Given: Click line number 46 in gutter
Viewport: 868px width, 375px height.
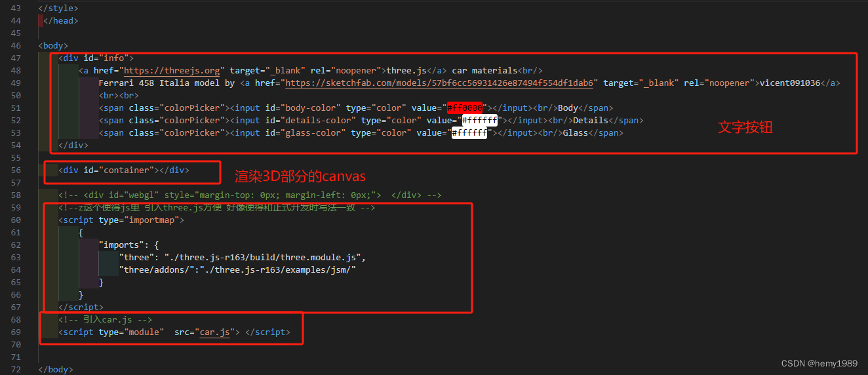Looking at the screenshot, I should pyautogui.click(x=16, y=45).
